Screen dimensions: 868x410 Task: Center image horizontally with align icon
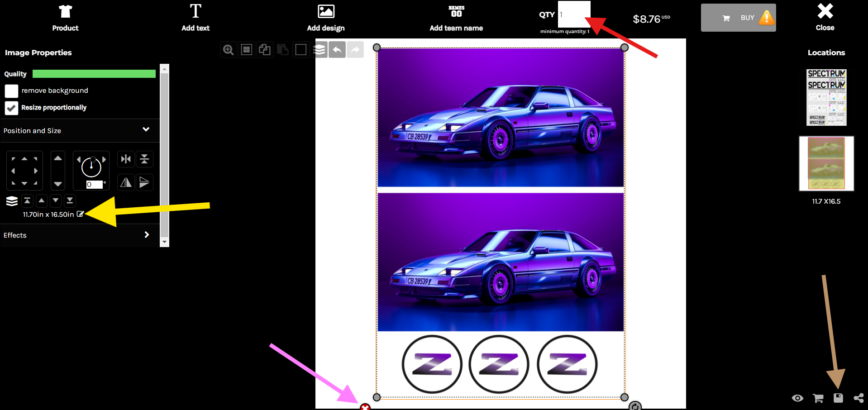126,159
